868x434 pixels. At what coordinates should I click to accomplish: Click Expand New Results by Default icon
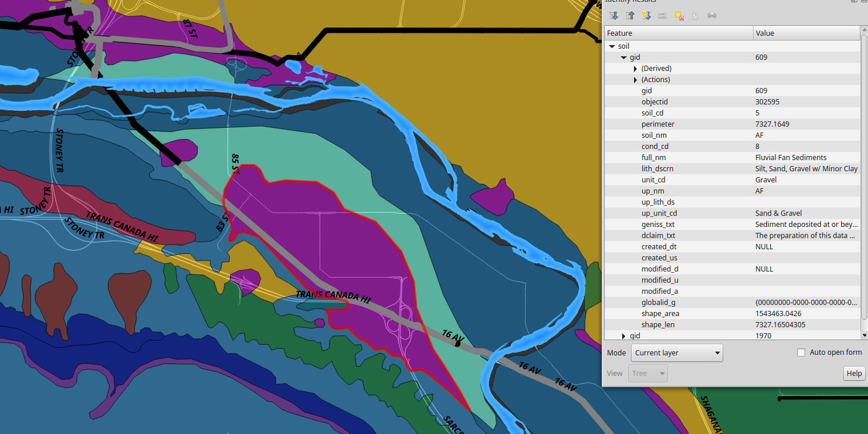coord(646,16)
